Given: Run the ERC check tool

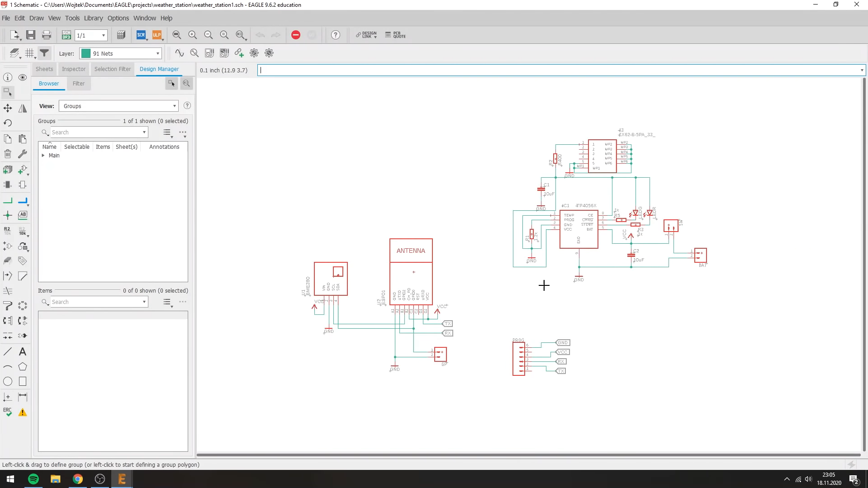Looking at the screenshot, I should tap(8, 412).
